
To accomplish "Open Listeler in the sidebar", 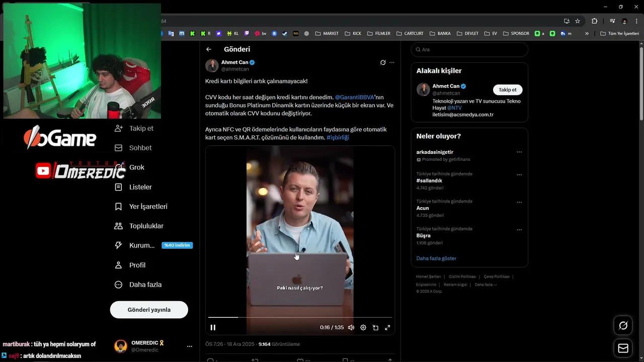I will [133, 187].
